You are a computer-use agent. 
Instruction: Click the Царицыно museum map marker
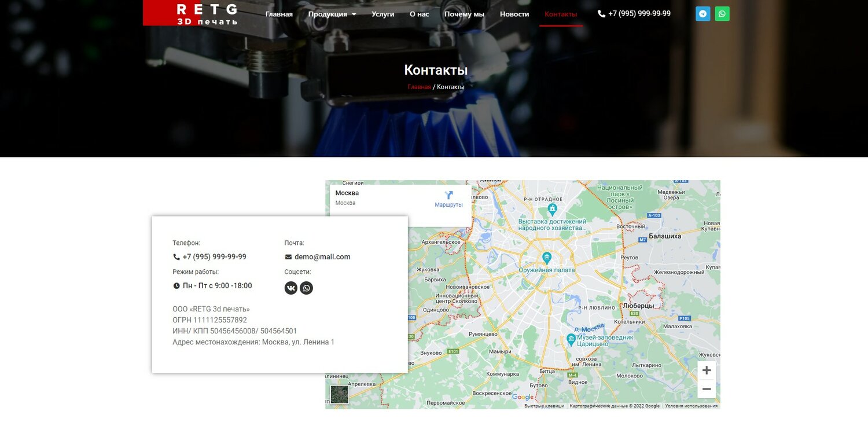(x=571, y=339)
